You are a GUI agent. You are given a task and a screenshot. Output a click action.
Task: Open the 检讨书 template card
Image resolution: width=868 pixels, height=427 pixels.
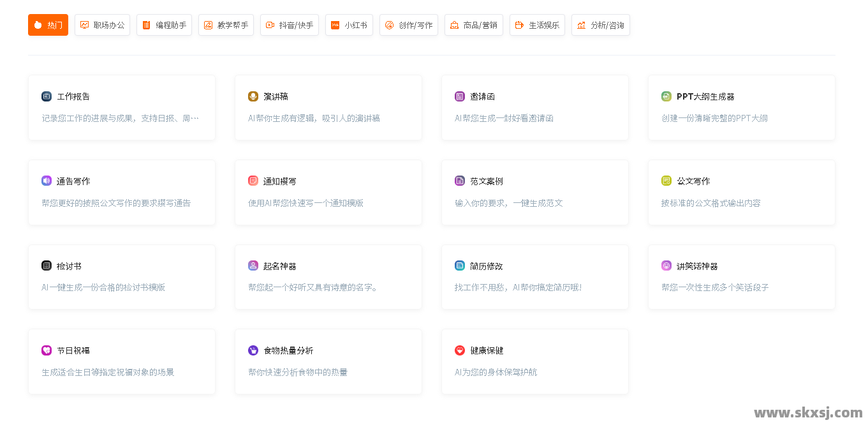click(x=121, y=276)
